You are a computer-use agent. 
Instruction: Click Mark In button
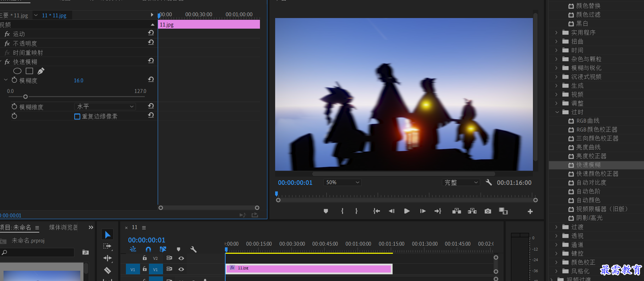tap(342, 211)
